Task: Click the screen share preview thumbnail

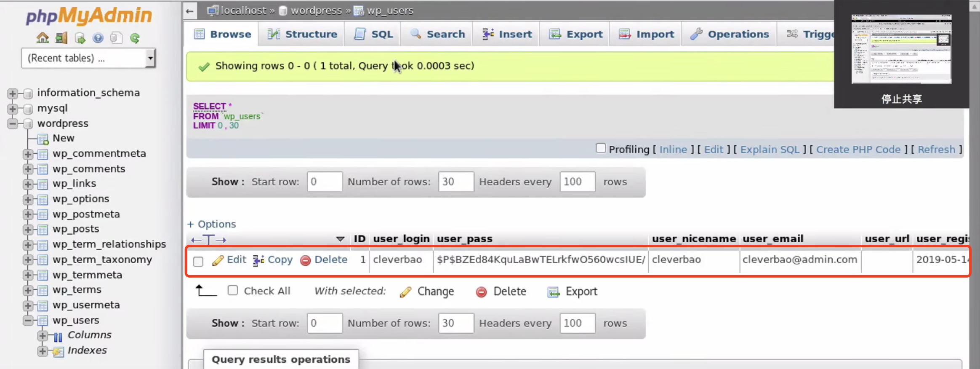Action: click(901, 49)
